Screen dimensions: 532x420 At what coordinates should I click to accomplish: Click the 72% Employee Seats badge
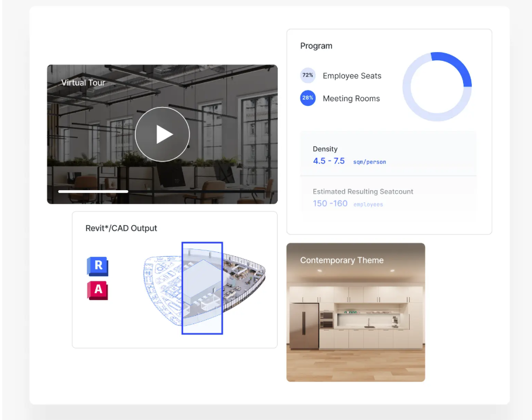tap(308, 75)
